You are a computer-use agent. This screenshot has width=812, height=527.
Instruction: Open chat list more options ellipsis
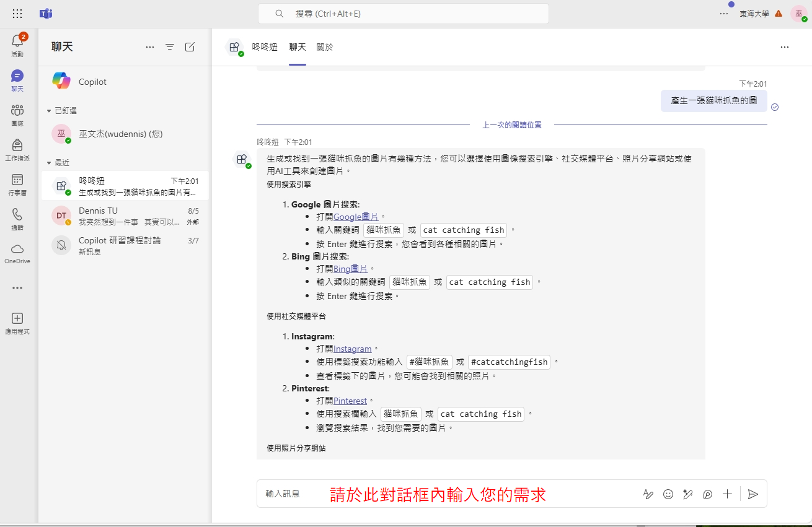coord(150,47)
